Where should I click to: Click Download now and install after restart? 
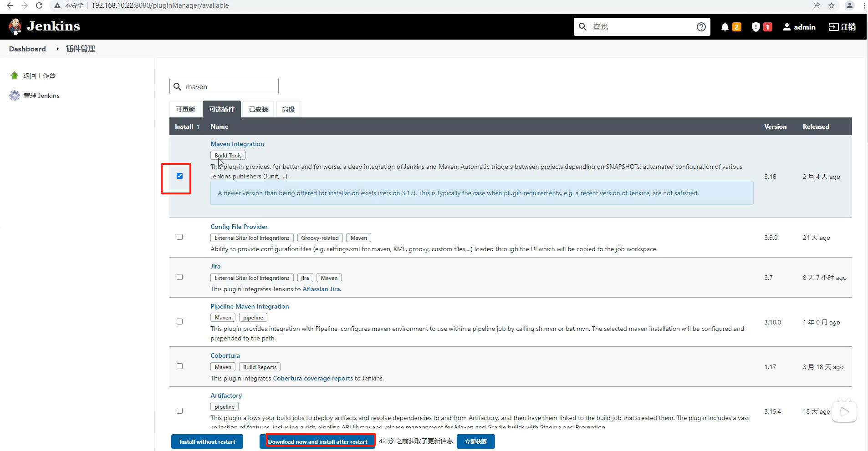[x=317, y=441]
